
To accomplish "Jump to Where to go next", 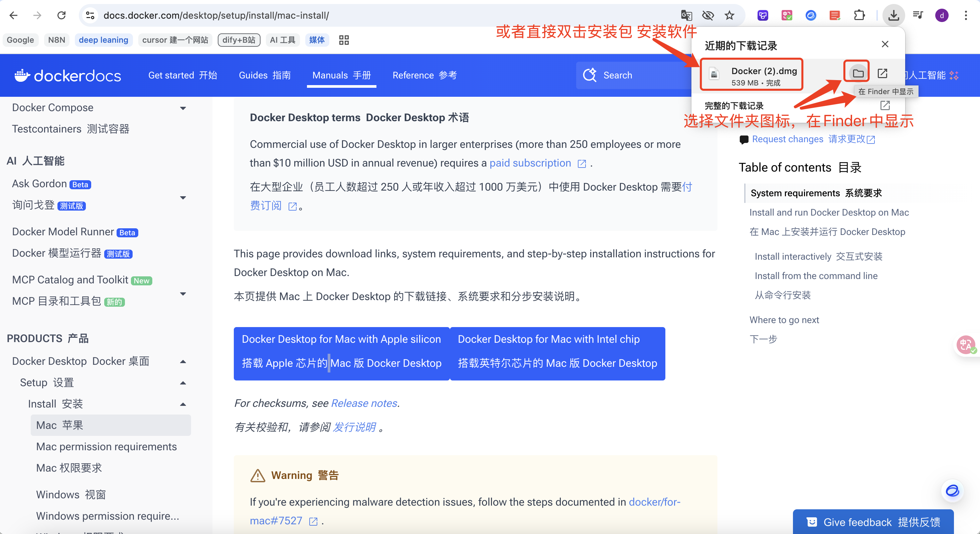I will click(784, 320).
